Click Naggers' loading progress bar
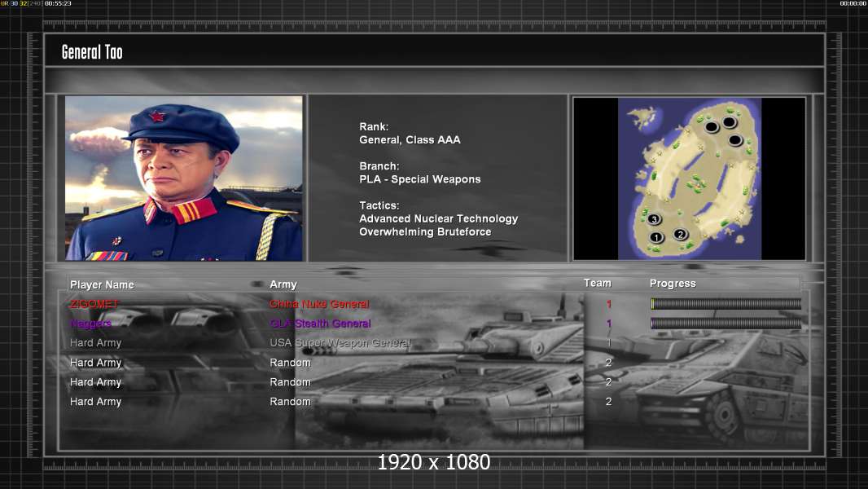Viewport: 868px width, 489px height. click(726, 324)
